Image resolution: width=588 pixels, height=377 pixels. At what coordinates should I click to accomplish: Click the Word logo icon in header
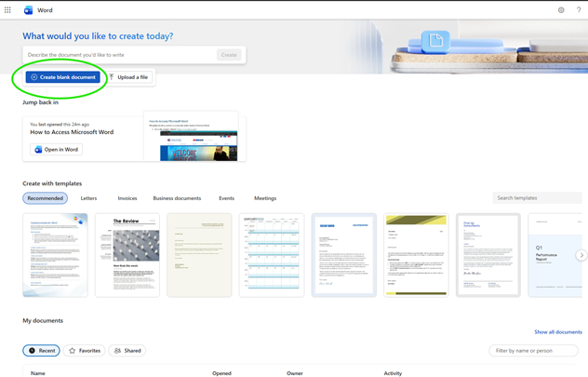coord(28,10)
